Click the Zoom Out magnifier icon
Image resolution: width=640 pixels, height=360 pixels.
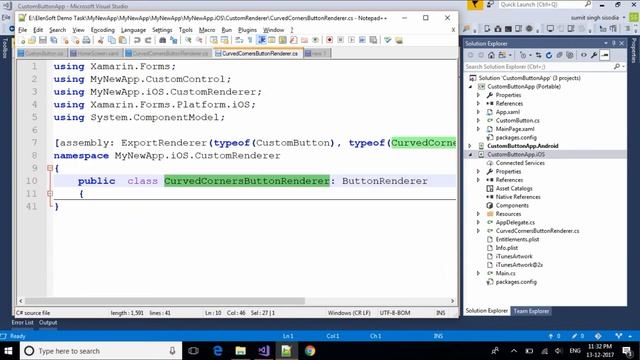pyautogui.click(x=199, y=40)
